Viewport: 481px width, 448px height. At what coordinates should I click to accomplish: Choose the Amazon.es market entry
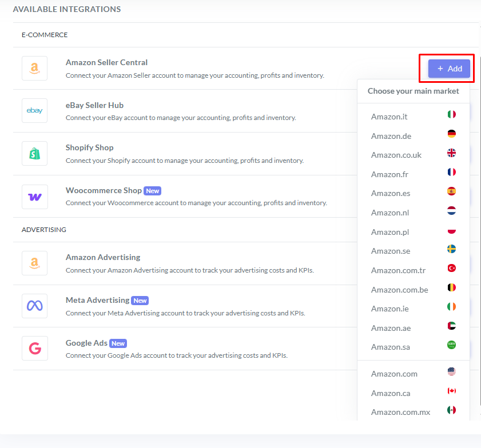tap(390, 193)
